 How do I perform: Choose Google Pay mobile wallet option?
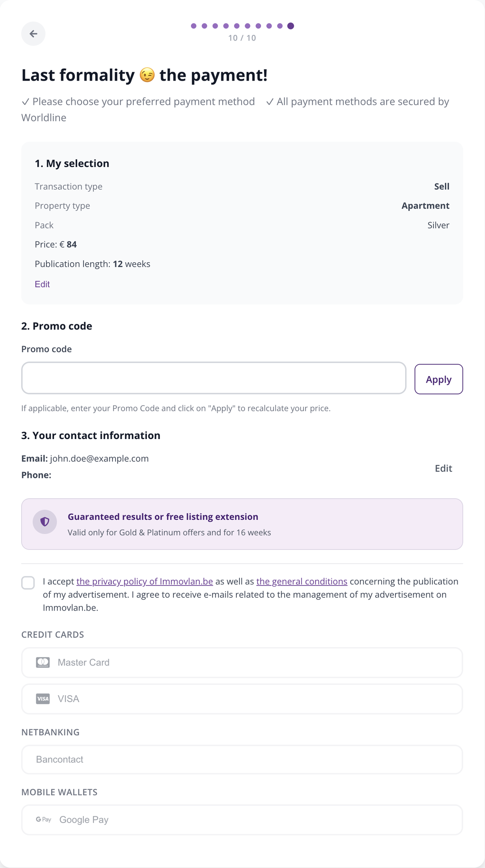(x=242, y=820)
